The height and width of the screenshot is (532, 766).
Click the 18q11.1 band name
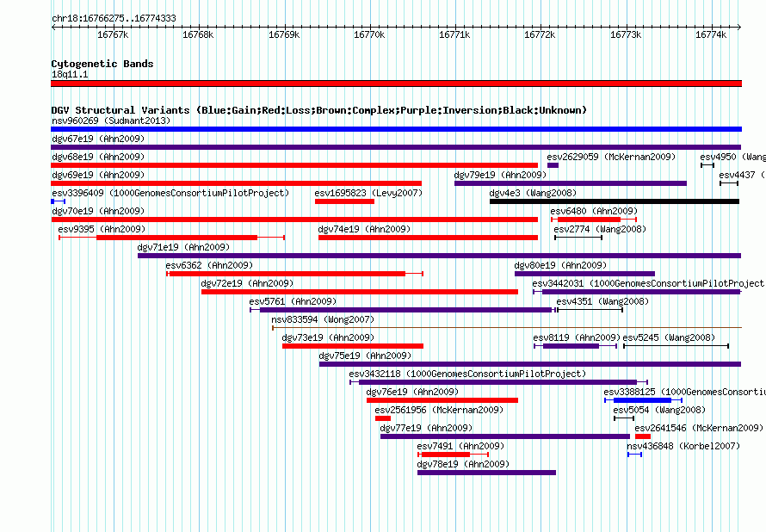[x=70, y=74]
